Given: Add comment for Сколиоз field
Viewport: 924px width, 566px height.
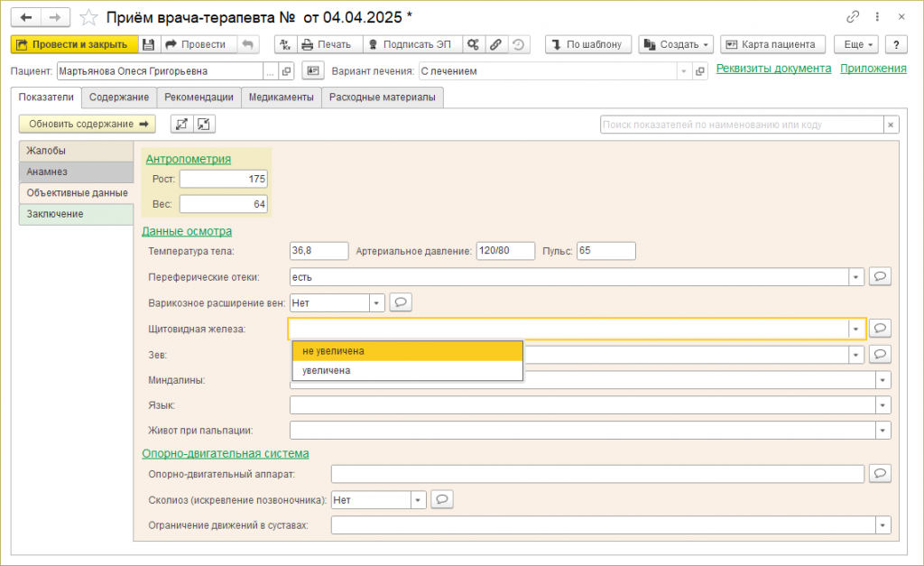Looking at the screenshot, I should (442, 499).
